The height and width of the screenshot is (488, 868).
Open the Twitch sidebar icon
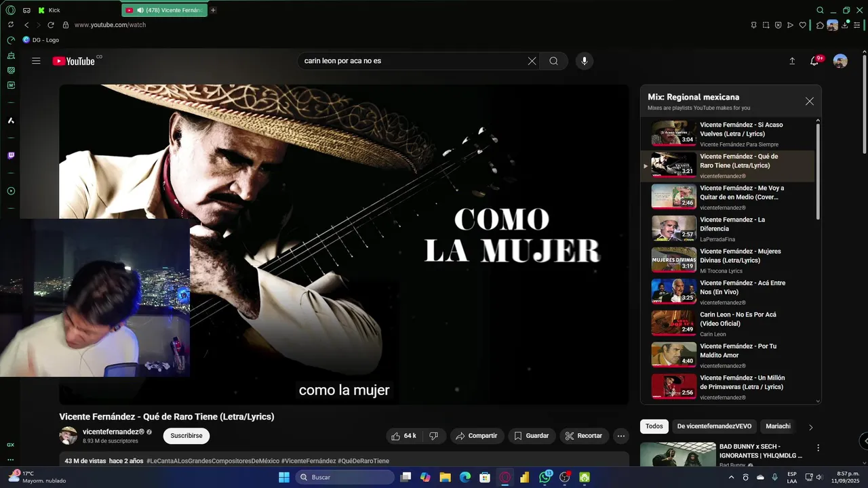pos(11,155)
